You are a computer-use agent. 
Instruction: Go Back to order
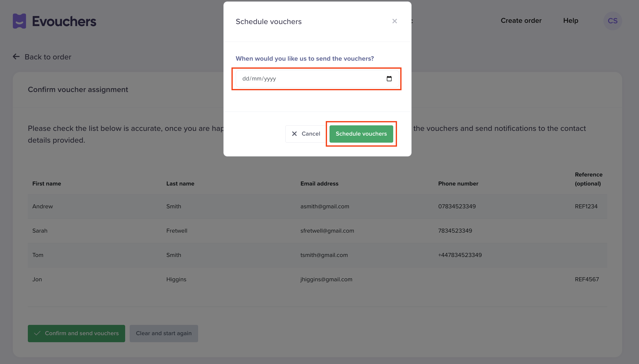pos(48,57)
